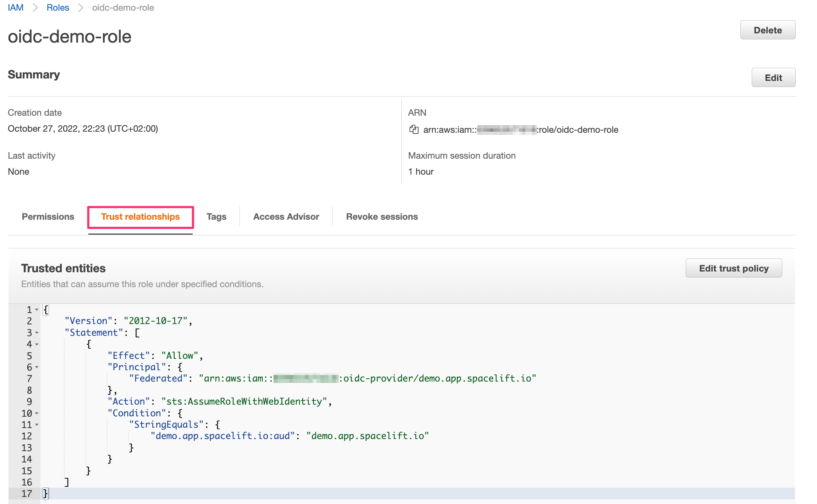Collapse the Statement array fold on line 3
The height and width of the screenshot is (504, 817).
coord(37,333)
